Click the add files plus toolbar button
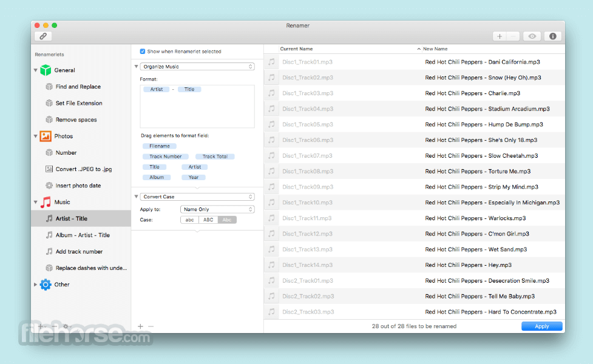Screen dimensions: 593x364 coord(499,36)
